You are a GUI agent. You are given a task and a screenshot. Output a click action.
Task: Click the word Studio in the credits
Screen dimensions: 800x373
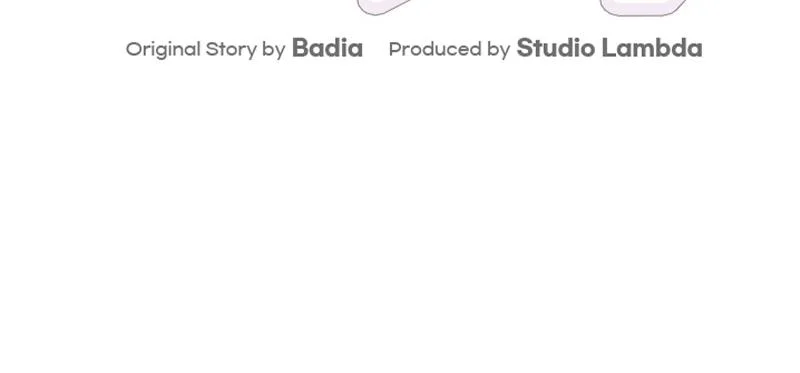pos(556,48)
